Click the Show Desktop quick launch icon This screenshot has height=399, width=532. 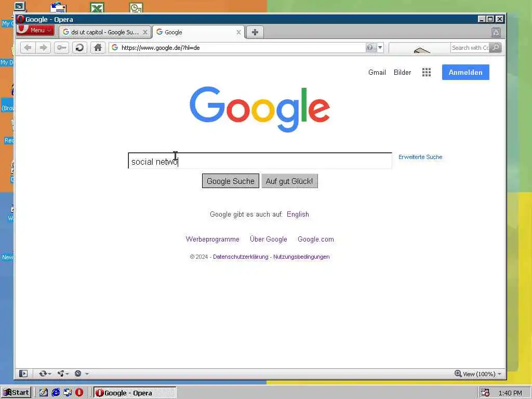pos(44,393)
